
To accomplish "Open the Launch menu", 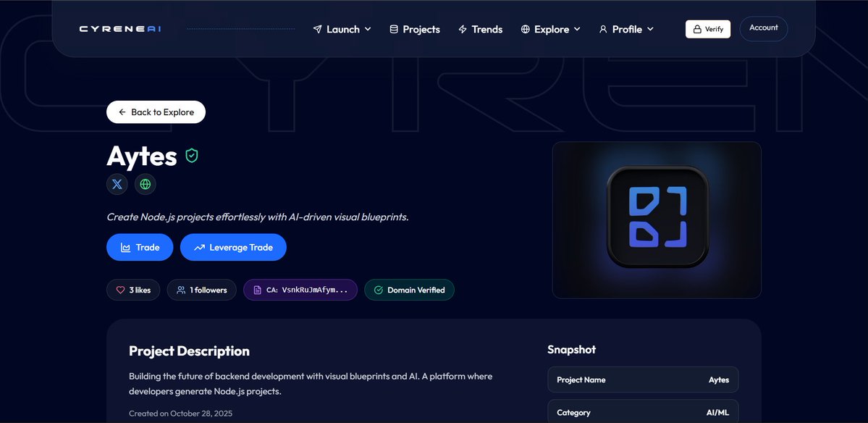I will (x=342, y=30).
